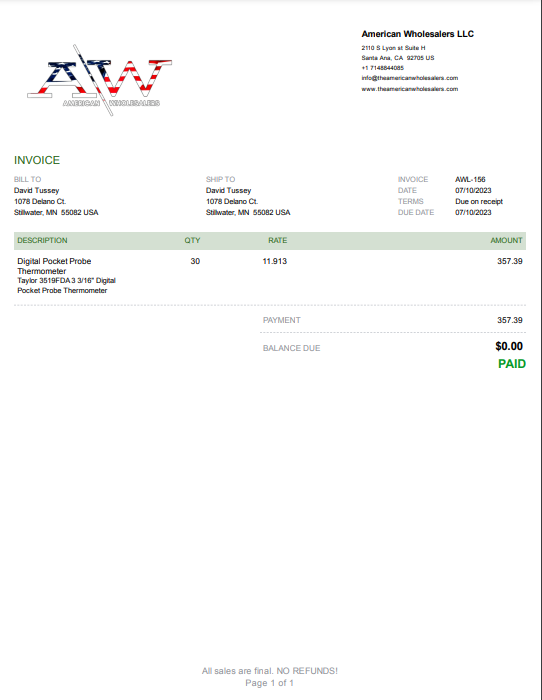Click 1078 Delano Ct. under BILL TO
542x700 pixels.
tap(40, 201)
